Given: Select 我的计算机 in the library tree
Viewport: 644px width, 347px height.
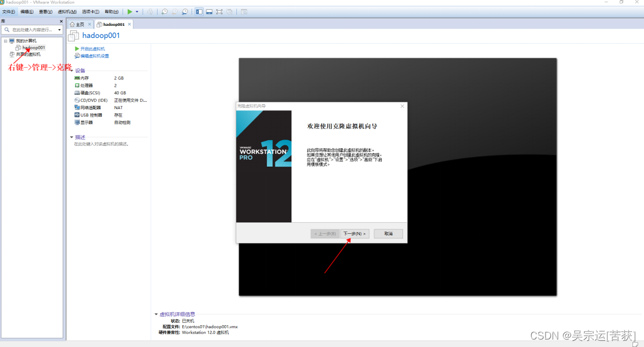Looking at the screenshot, I should click(26, 41).
